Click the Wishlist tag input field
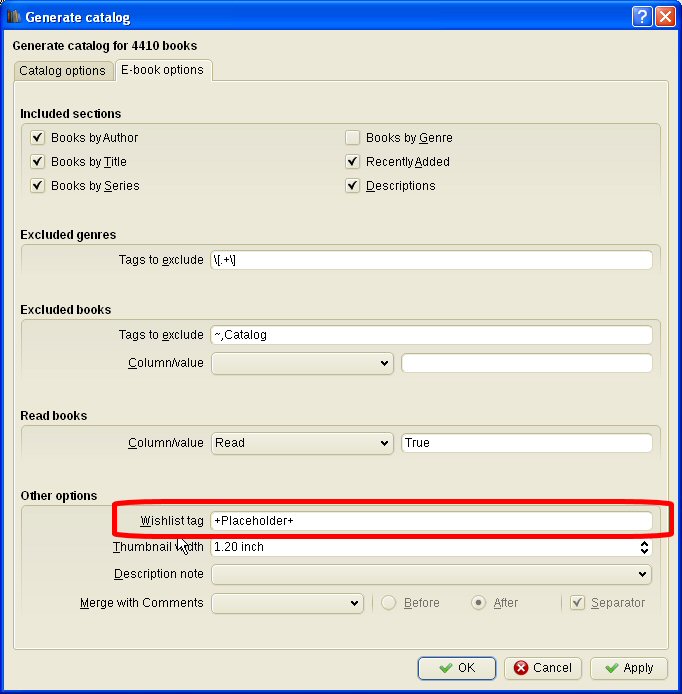Viewport: 682px width, 694px height. pos(432,520)
